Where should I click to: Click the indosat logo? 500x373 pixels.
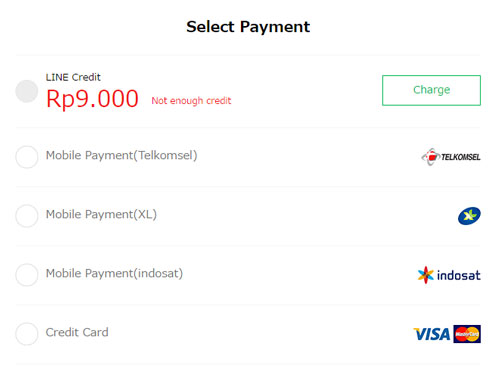click(449, 275)
